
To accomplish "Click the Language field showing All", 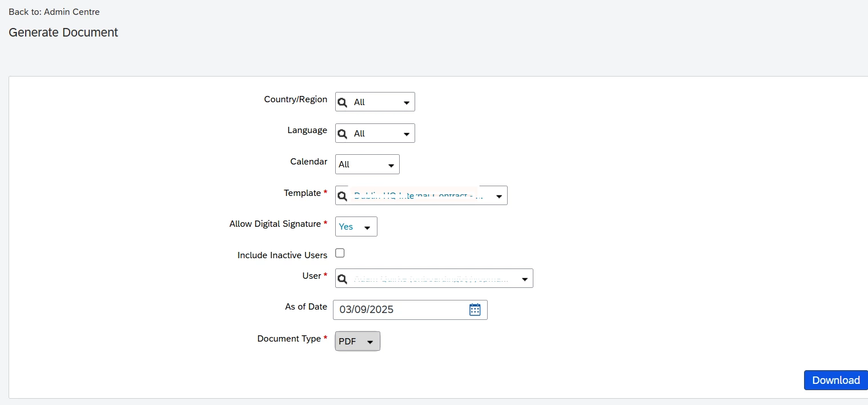I will coord(375,134).
